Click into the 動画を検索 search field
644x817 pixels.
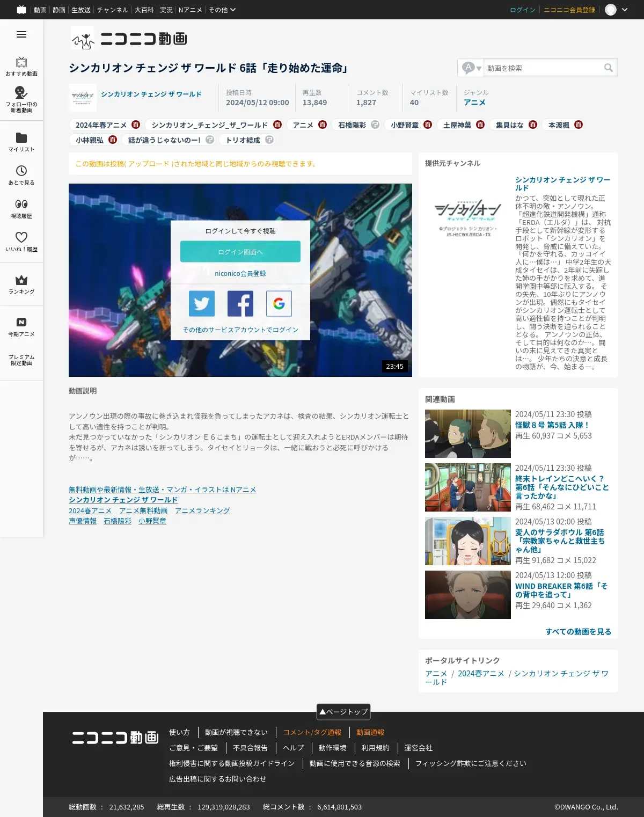(543, 68)
